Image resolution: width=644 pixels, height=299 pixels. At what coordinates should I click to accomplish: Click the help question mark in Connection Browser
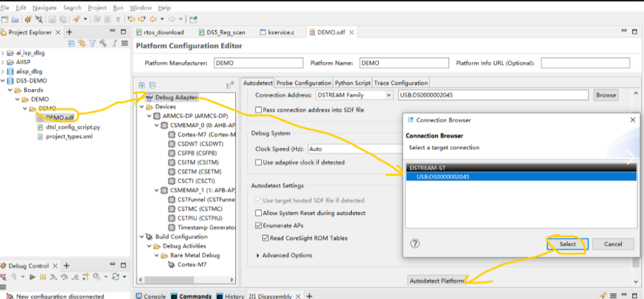[415, 243]
